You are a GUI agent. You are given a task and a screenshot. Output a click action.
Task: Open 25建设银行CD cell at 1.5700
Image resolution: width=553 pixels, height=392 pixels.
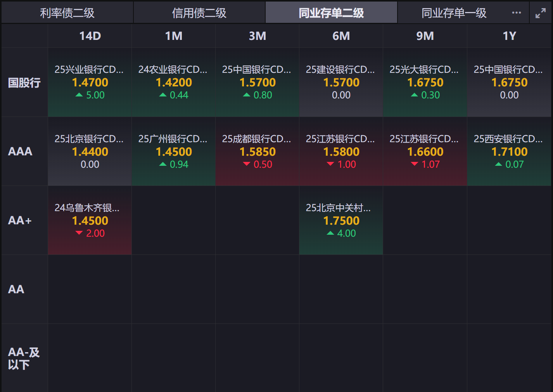point(341,82)
